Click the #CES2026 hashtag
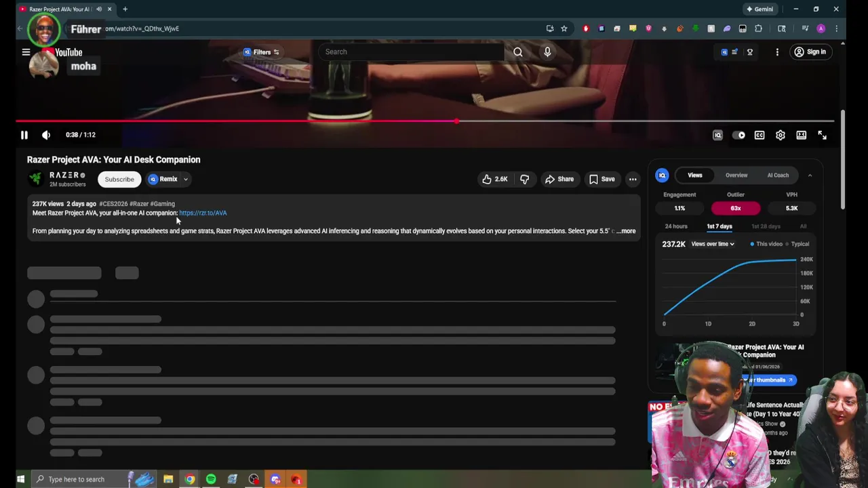 [x=113, y=203]
